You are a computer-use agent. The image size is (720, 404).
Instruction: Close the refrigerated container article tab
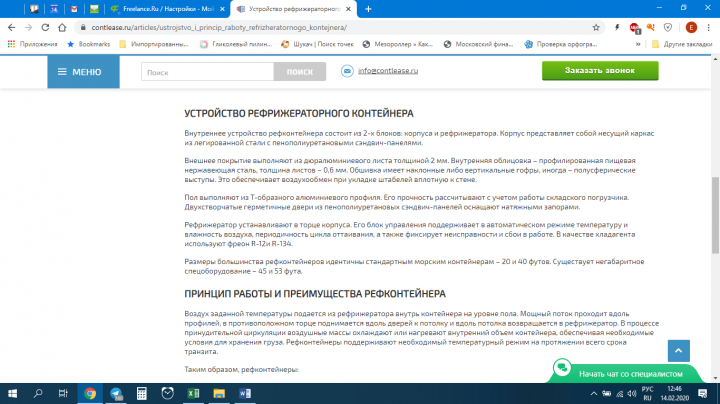click(348, 9)
